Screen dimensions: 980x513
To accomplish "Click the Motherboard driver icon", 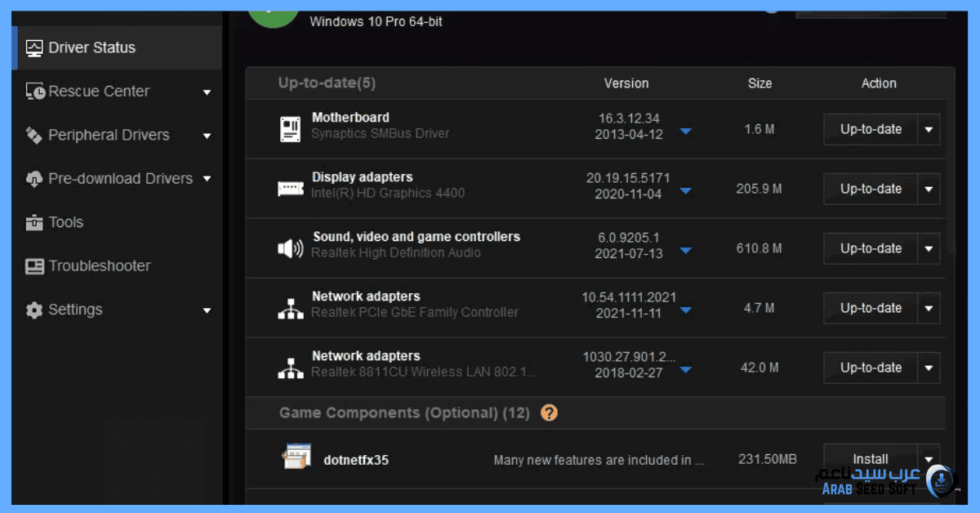I will (x=290, y=129).
